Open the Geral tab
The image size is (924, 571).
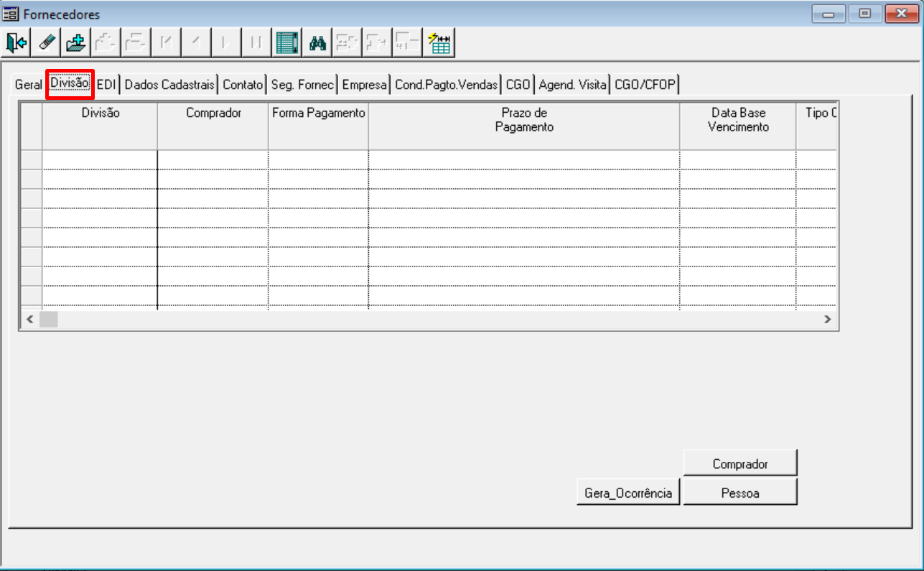(29, 85)
